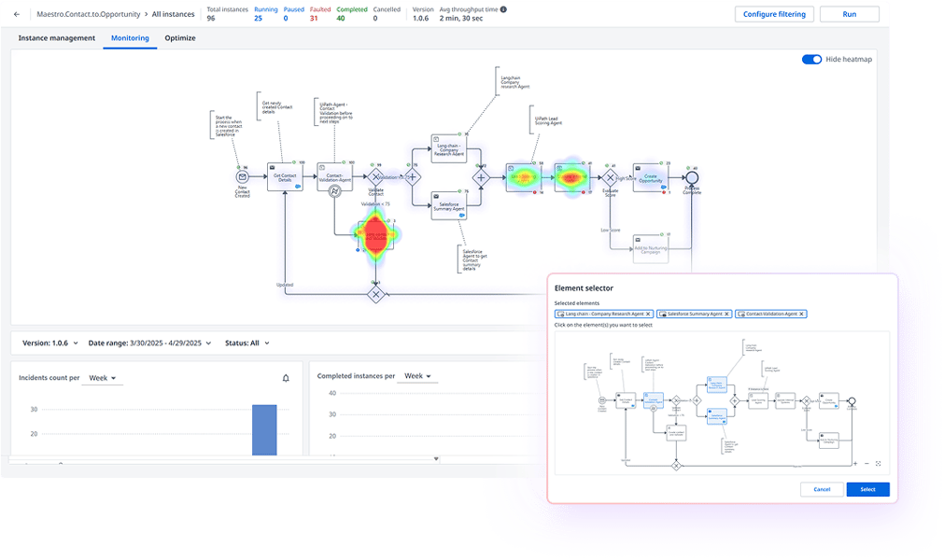Click Configure filtering button
Viewport: 944px width, 560px height.
(774, 14)
